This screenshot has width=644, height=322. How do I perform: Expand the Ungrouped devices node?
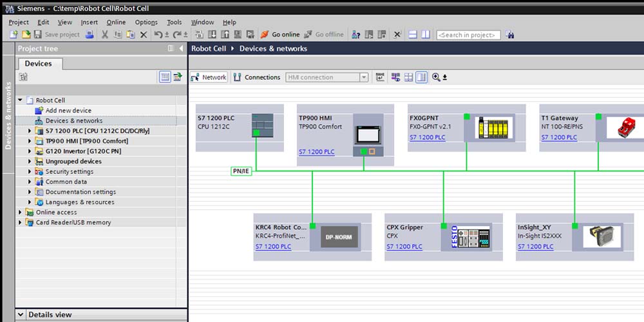tap(30, 162)
